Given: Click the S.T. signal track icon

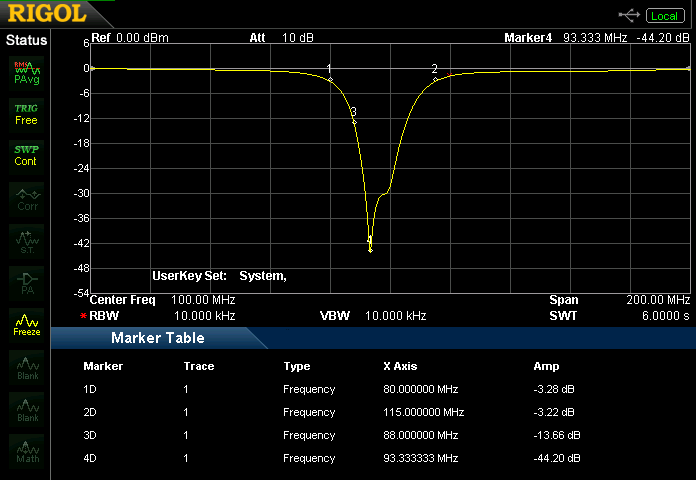Looking at the screenshot, I should click(27, 242).
